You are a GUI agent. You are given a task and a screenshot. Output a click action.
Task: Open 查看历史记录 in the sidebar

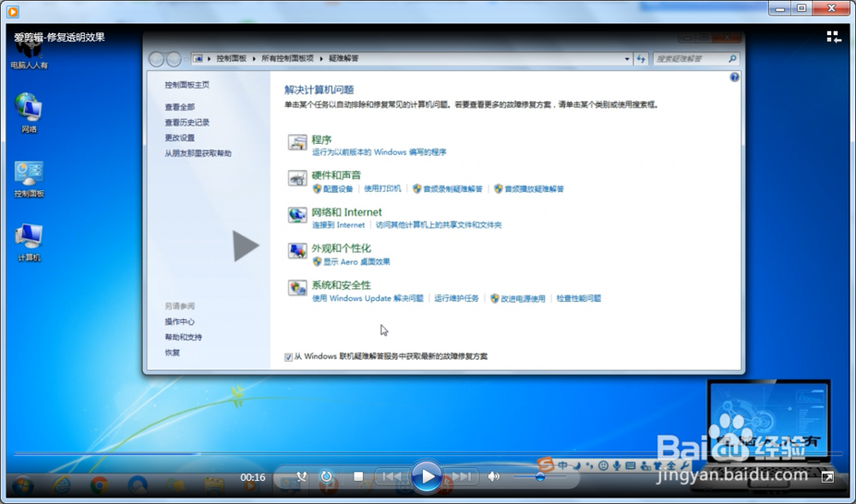(187, 122)
